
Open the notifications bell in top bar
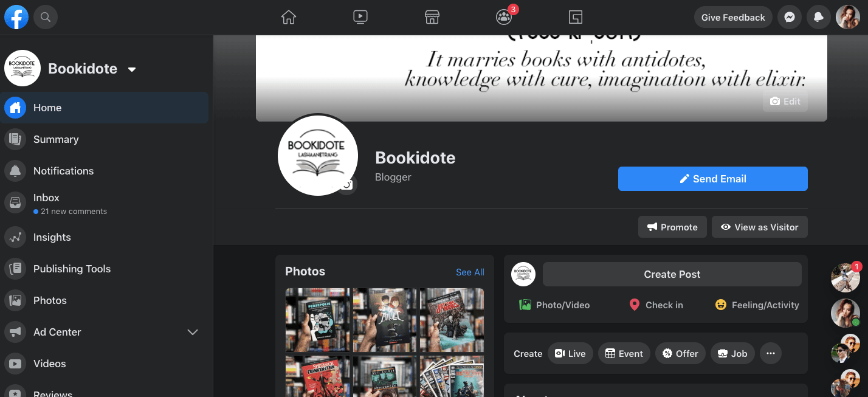pyautogui.click(x=818, y=18)
